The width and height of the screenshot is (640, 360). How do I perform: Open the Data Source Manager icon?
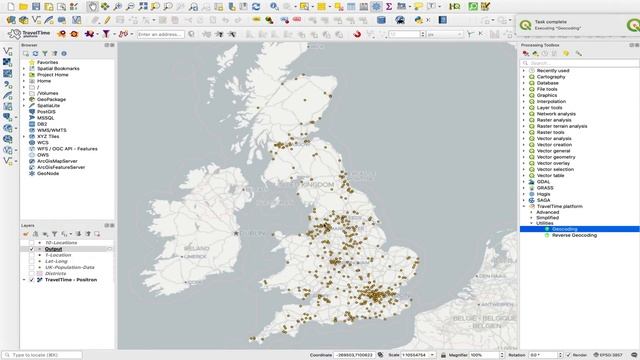[11, 20]
